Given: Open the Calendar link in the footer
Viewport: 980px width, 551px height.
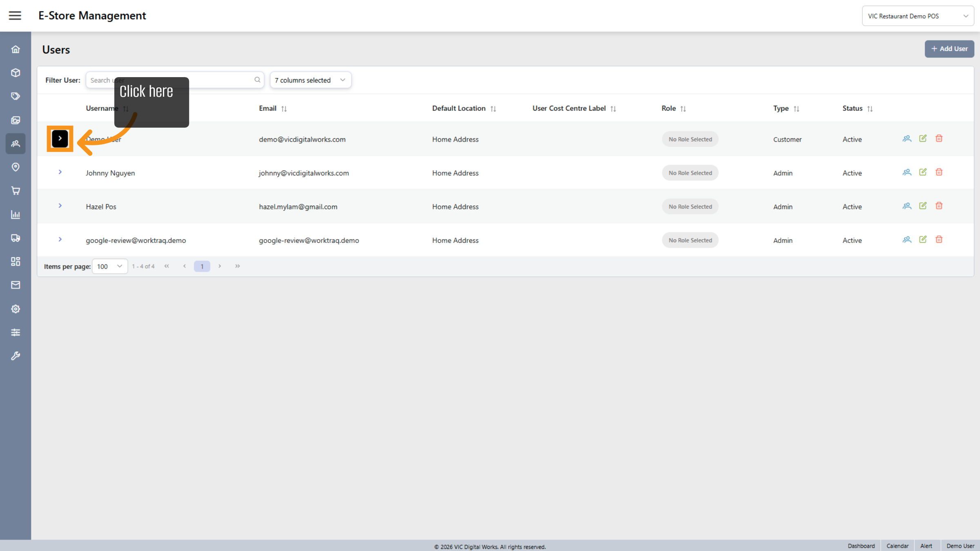Looking at the screenshot, I should click(x=898, y=546).
